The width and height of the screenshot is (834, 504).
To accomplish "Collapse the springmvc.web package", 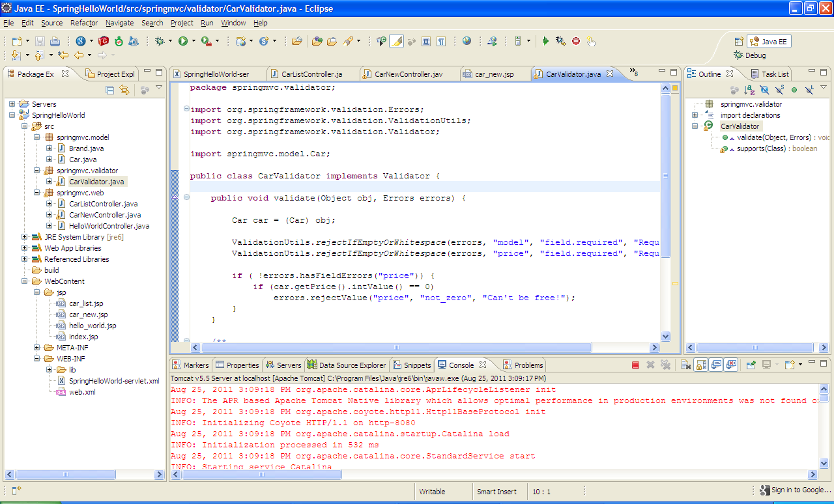I will pos(38,193).
